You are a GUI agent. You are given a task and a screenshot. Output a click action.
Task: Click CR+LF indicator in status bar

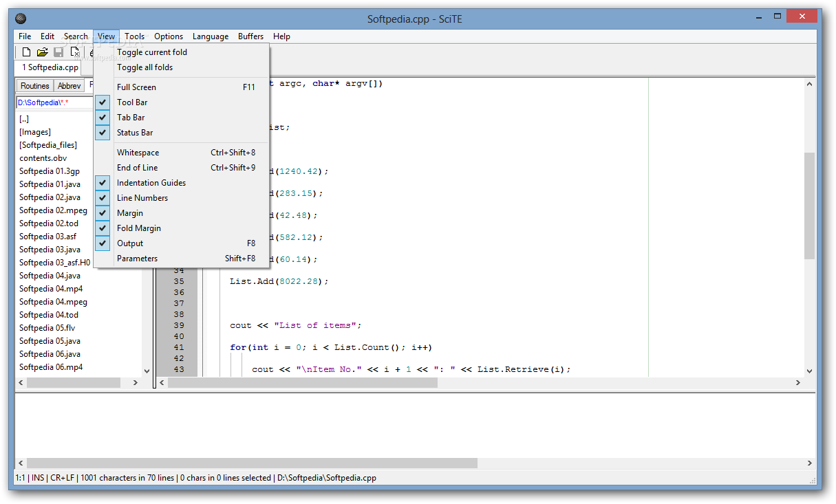click(x=62, y=478)
